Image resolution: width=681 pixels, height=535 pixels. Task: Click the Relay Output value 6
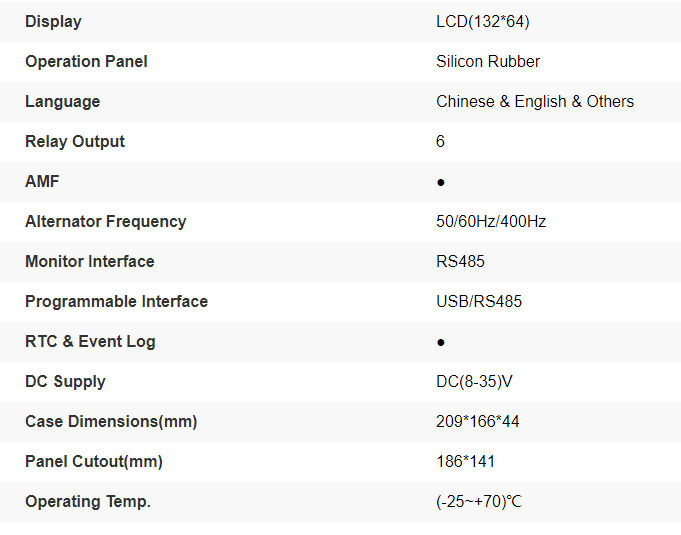[x=441, y=141]
